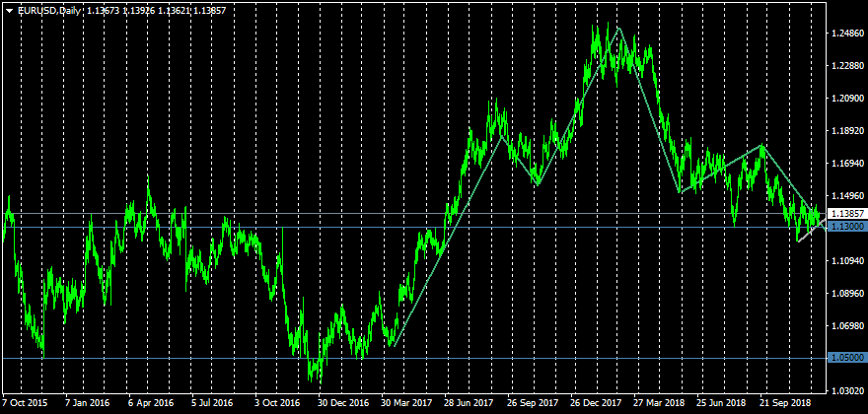Click the 7 Oct 2015 date label

pos(25,403)
